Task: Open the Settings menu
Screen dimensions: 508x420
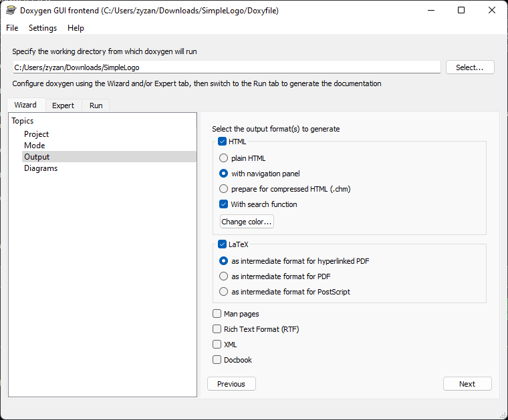Action: pos(42,28)
